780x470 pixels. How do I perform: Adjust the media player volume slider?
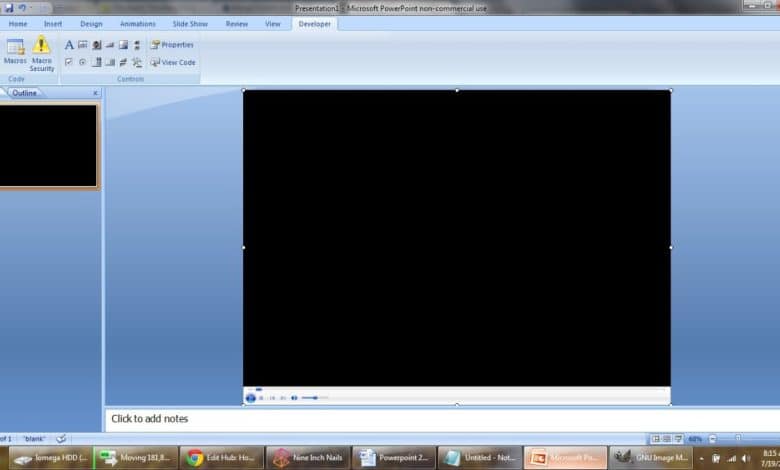point(315,398)
